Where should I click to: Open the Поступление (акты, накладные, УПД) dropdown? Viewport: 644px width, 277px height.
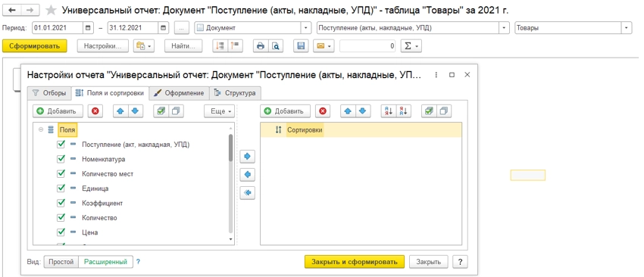tap(505, 28)
